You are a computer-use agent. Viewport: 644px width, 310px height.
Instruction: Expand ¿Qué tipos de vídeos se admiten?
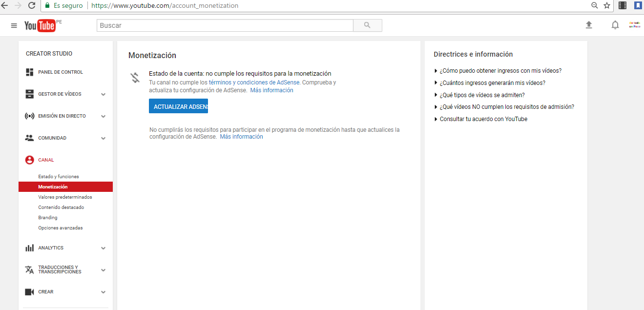(479, 95)
